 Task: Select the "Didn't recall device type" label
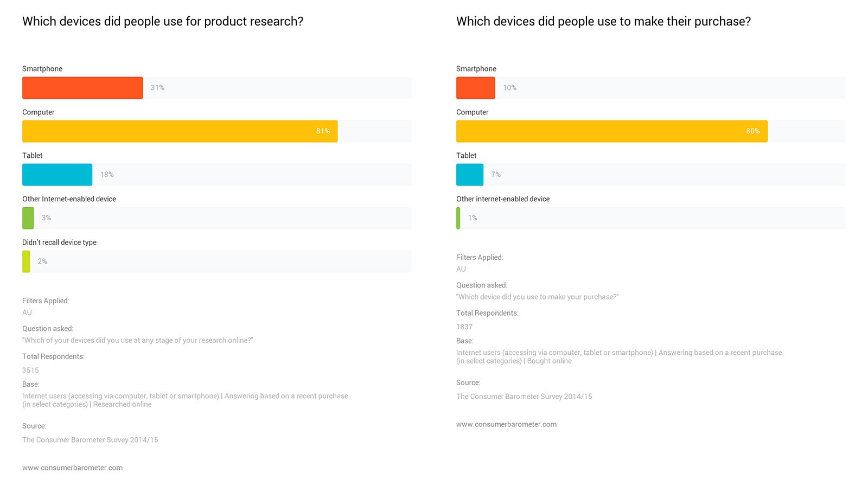tap(59, 242)
